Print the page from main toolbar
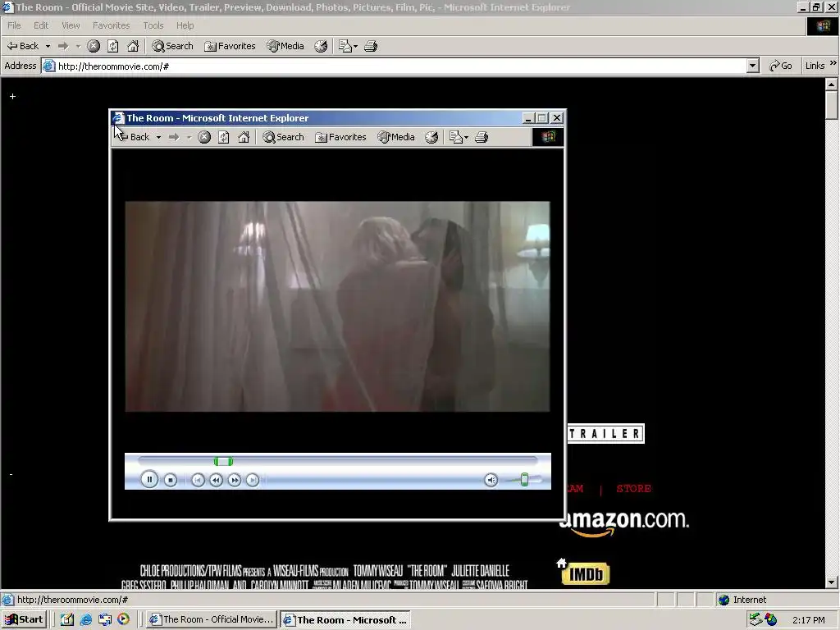 [371, 46]
